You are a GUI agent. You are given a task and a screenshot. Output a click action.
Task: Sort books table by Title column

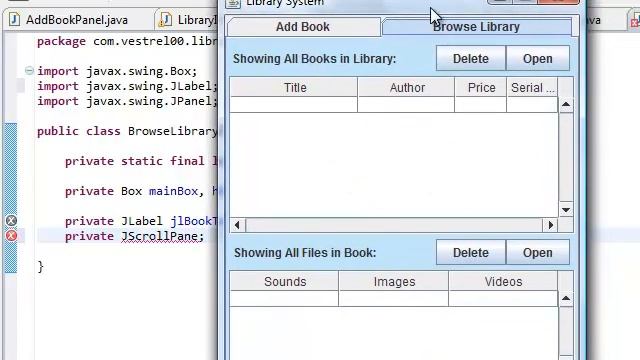[x=294, y=88]
